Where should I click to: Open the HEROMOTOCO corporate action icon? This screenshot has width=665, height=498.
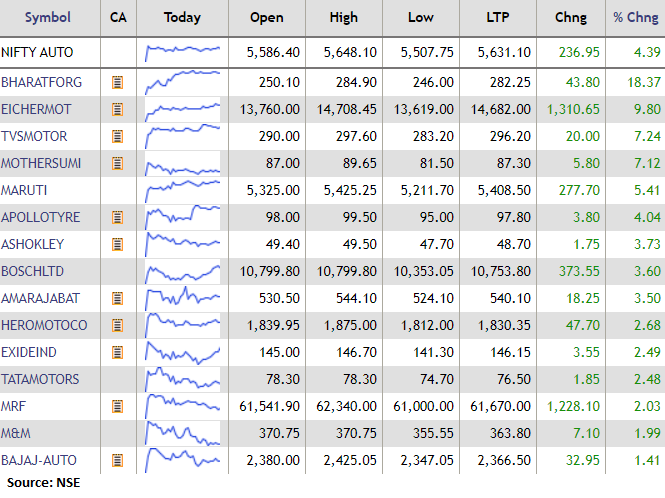(x=118, y=325)
